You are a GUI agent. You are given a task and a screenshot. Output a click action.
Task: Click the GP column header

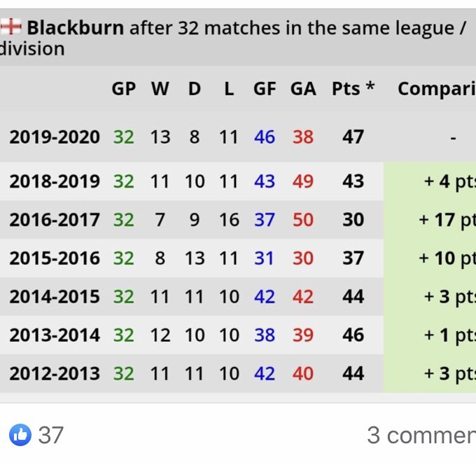(x=124, y=89)
